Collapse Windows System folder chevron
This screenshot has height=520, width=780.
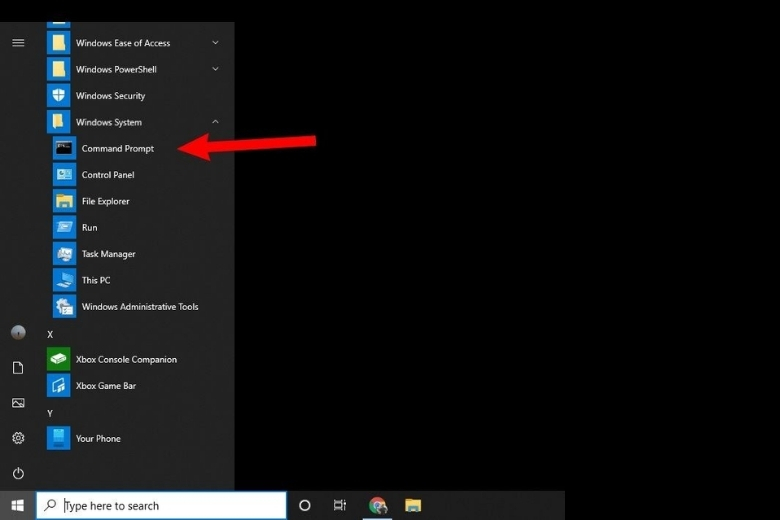(x=215, y=122)
